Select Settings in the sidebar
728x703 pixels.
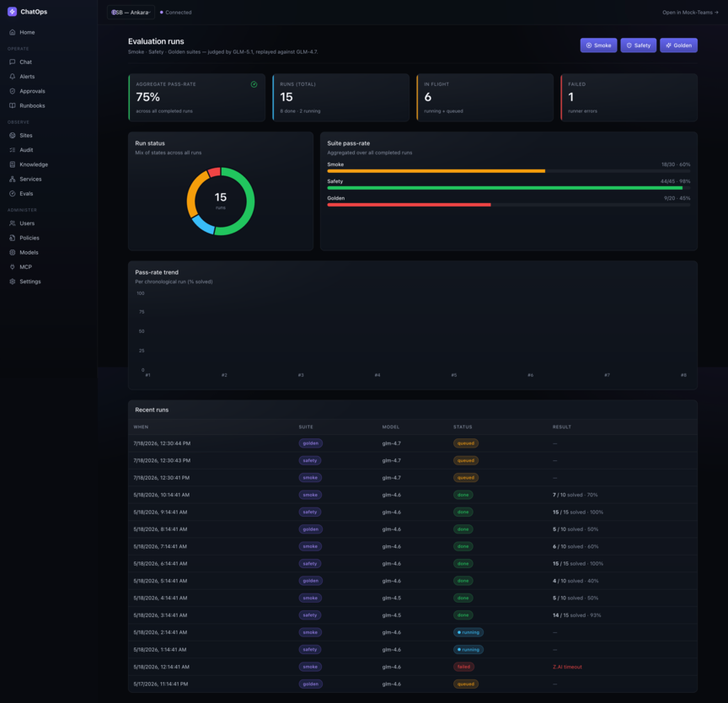(x=49, y=282)
